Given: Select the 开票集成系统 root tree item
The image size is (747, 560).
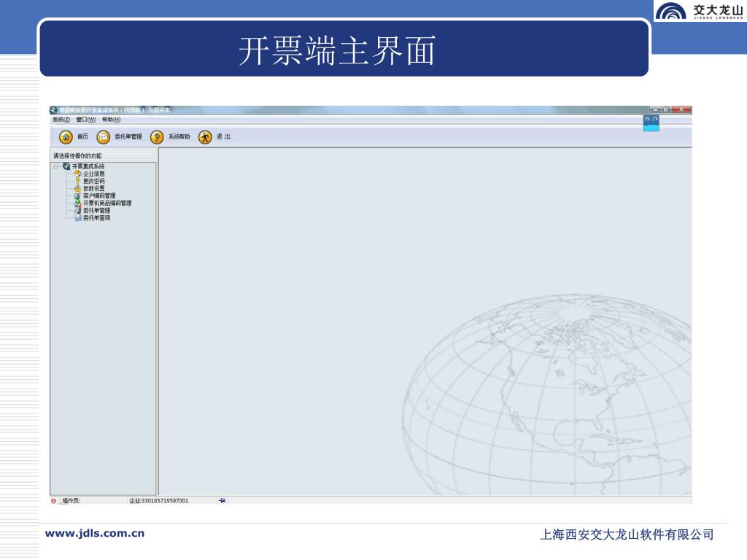Looking at the screenshot, I should coord(88,166).
